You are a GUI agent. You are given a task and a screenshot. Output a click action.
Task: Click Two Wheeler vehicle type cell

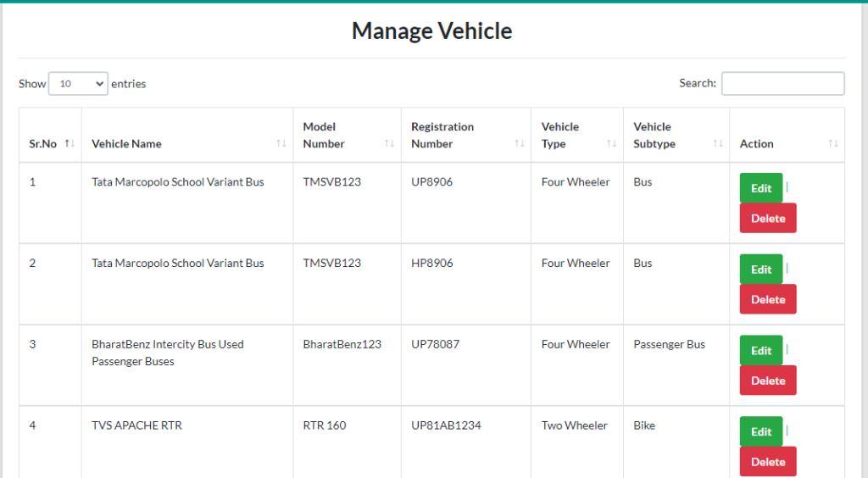(575, 425)
